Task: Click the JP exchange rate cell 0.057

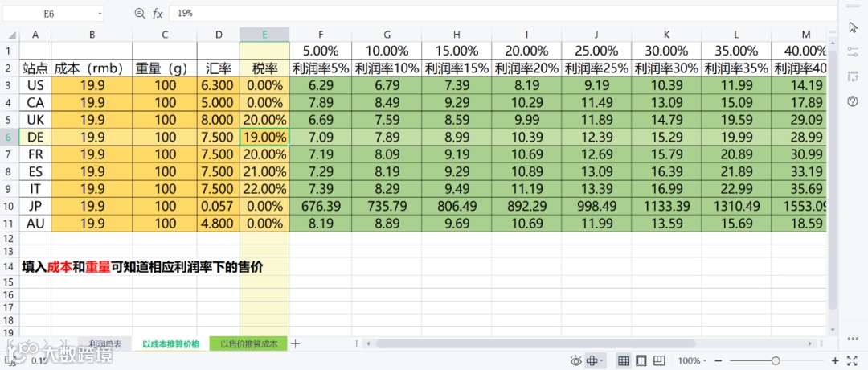Action: 219,206
